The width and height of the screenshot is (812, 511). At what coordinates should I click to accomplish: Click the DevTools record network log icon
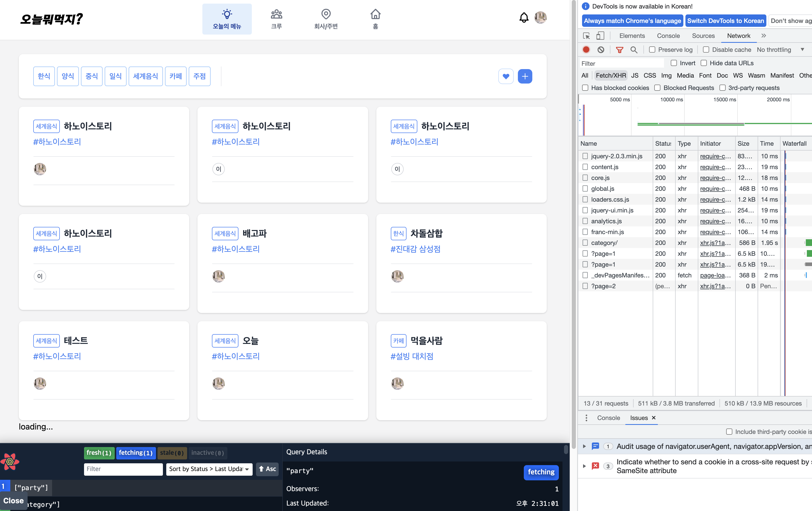coord(586,50)
